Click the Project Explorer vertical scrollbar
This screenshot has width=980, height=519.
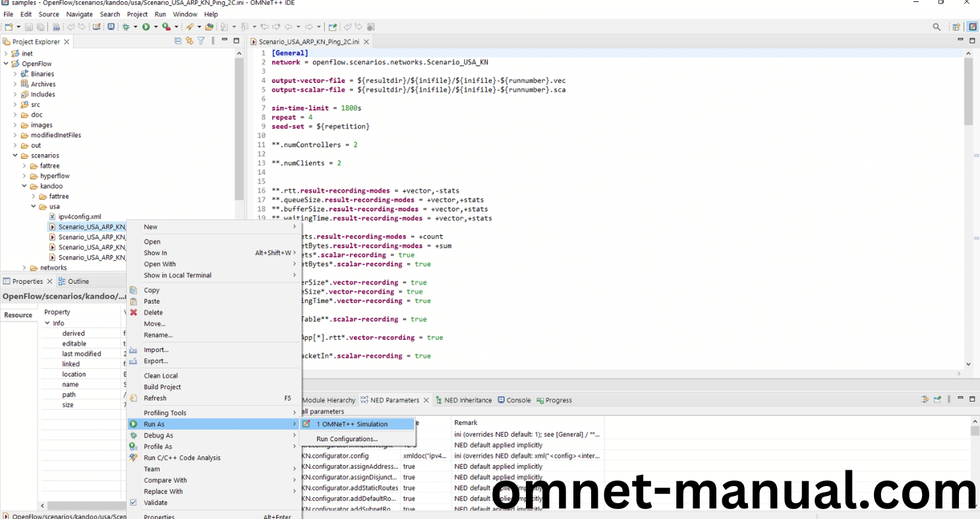[x=239, y=128]
